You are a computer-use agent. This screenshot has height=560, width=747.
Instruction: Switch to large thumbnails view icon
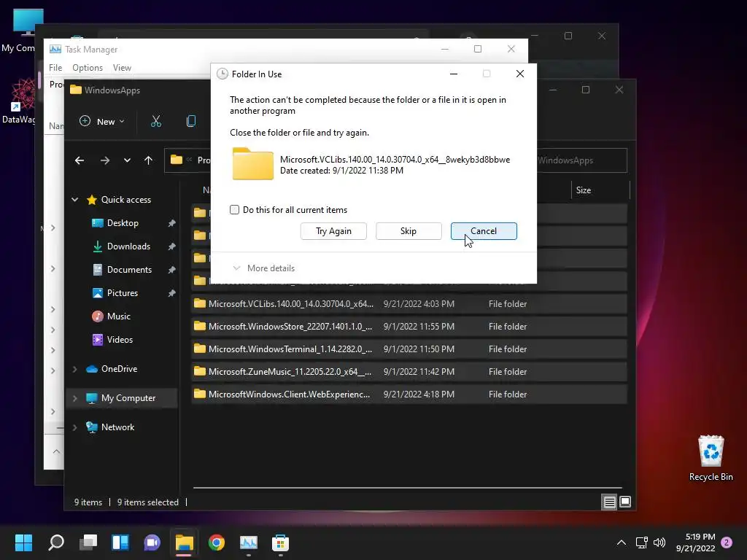tap(625, 502)
